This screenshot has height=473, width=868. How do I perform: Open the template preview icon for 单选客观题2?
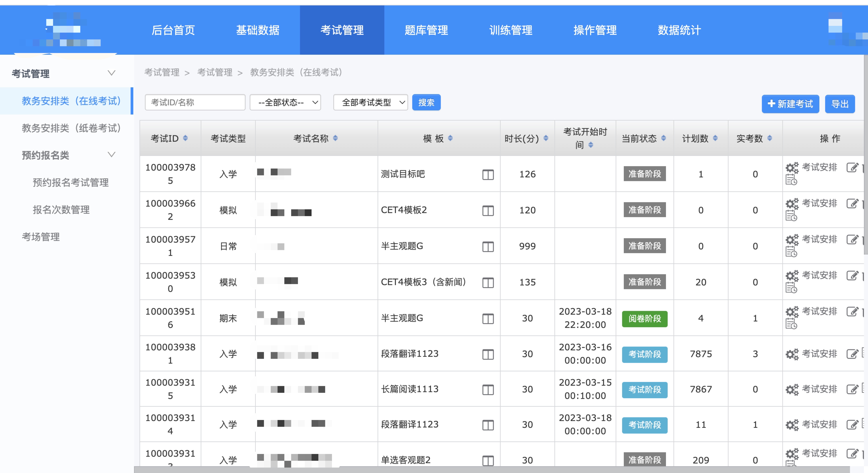pos(488,461)
